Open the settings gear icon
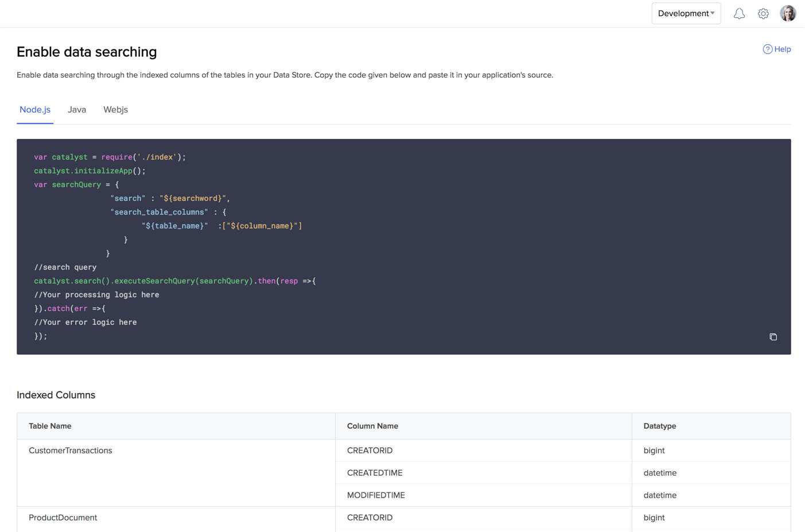805x532 pixels. [763, 14]
